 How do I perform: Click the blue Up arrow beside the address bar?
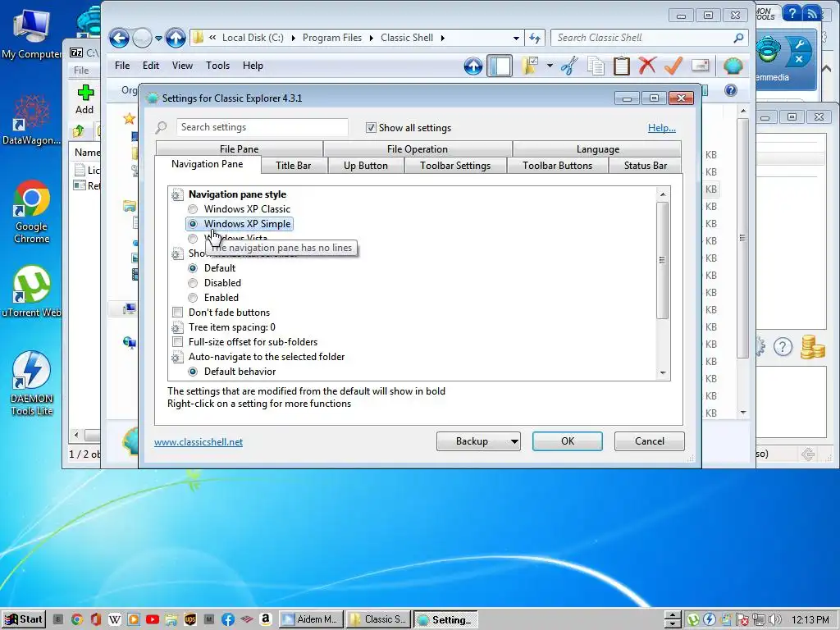176,38
